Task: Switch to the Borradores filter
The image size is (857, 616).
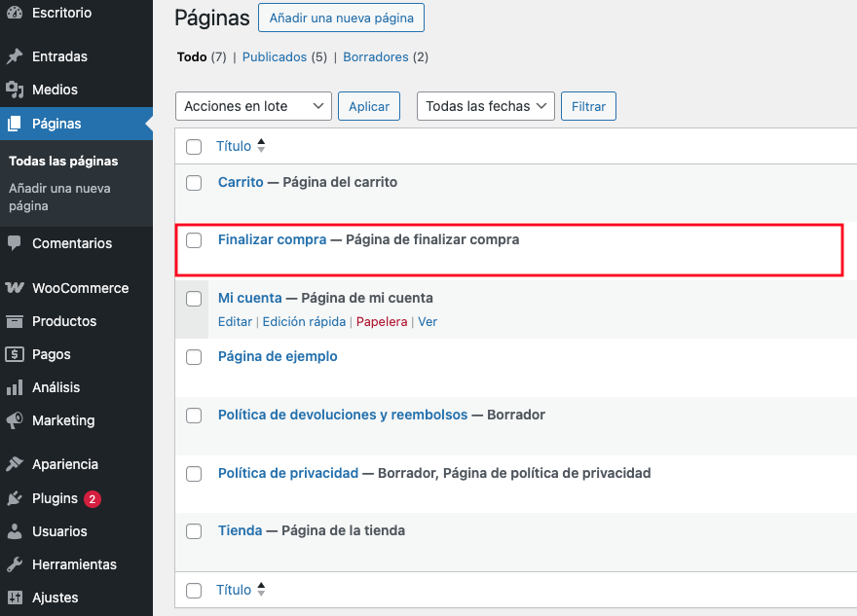Action: click(376, 56)
